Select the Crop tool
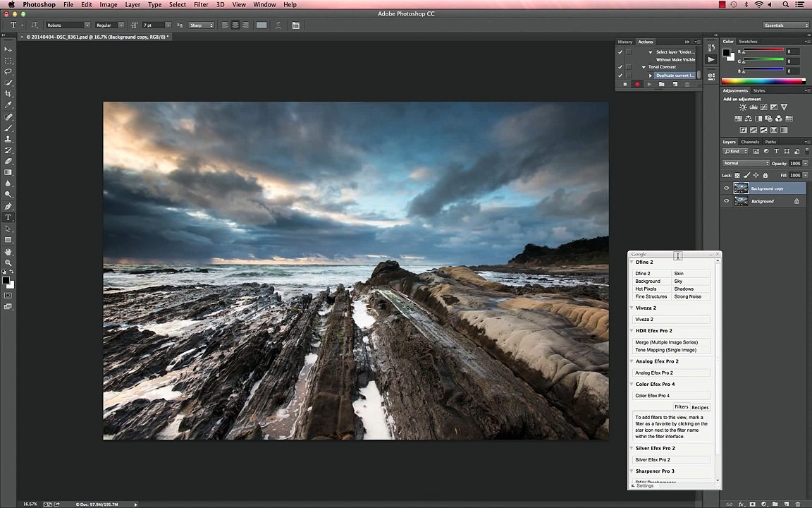Image resolution: width=812 pixels, height=508 pixels. [8, 94]
